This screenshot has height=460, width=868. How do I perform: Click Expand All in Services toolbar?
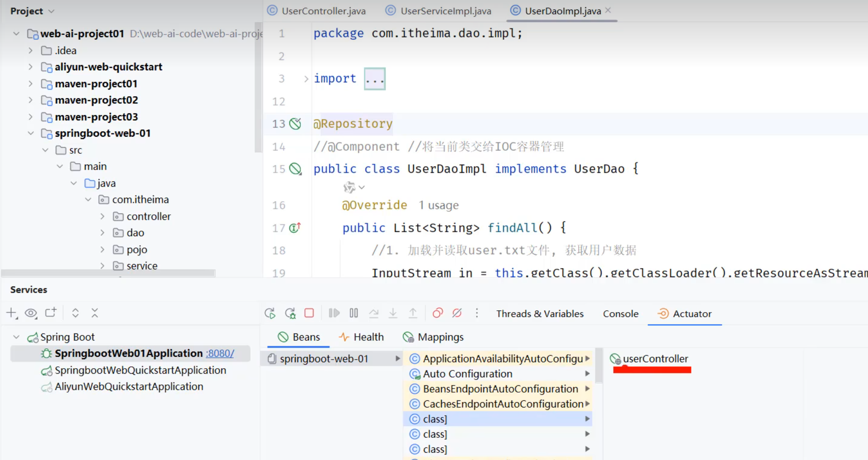[76, 313]
